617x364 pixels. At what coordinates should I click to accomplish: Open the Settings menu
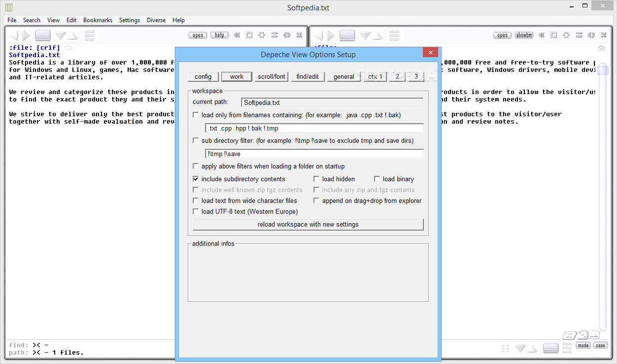[x=130, y=20]
